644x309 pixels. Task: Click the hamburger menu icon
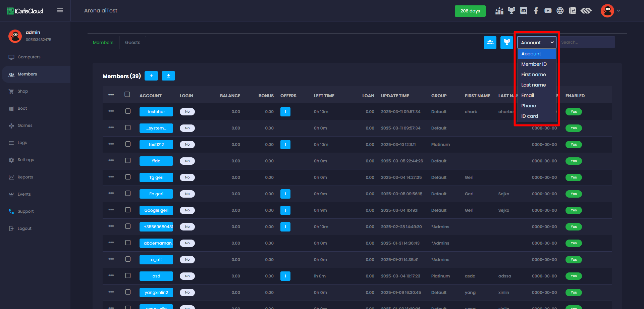[60, 10]
